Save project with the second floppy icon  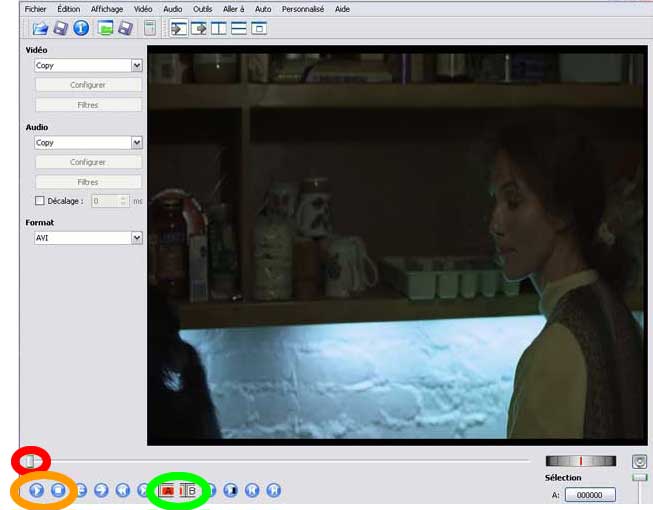tap(125, 28)
